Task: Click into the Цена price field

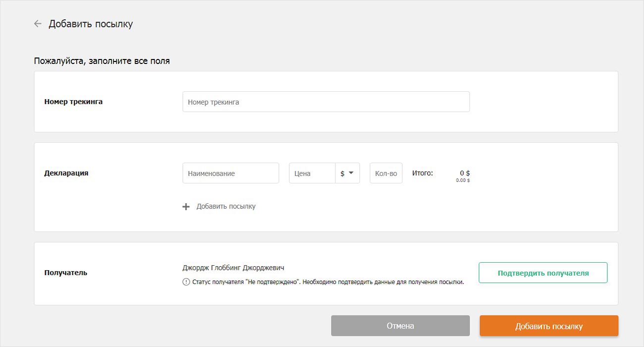Action: pyautogui.click(x=312, y=173)
